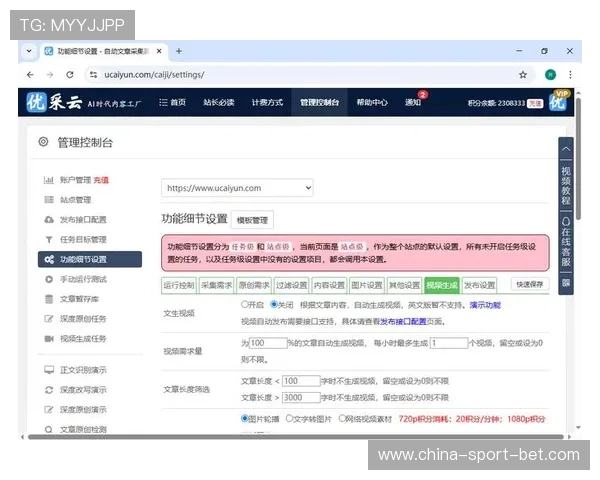Switch to 运行控制 tab
Image resolution: width=600 pixels, height=480 pixels.
pos(179,286)
